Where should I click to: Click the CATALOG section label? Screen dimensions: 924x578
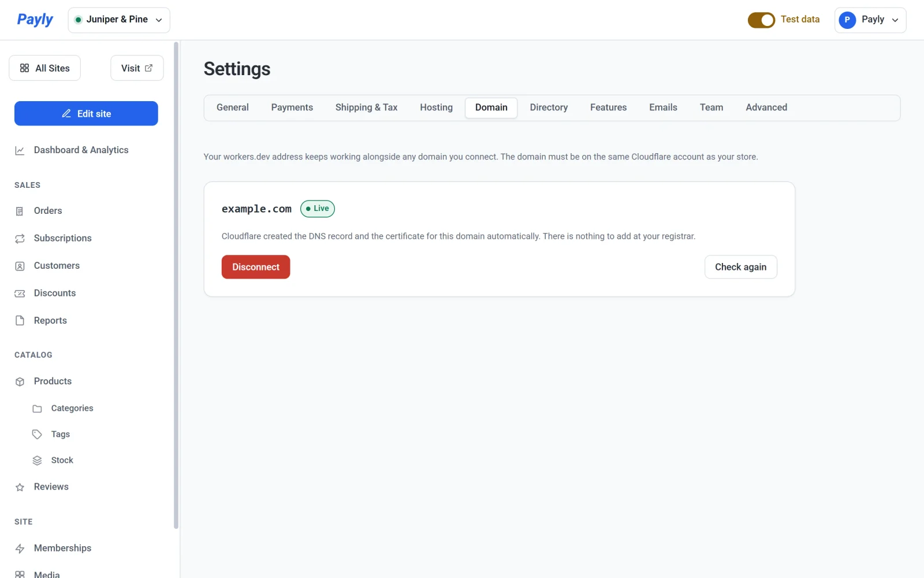tap(33, 355)
